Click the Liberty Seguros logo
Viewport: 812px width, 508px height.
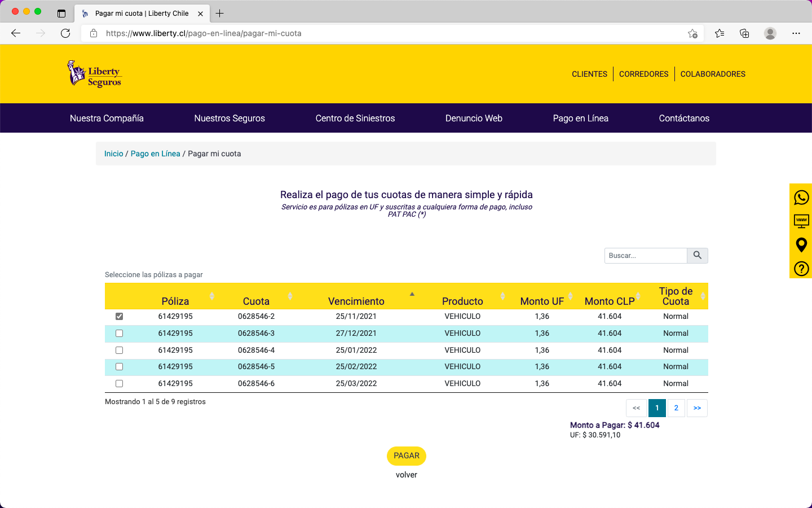point(95,74)
